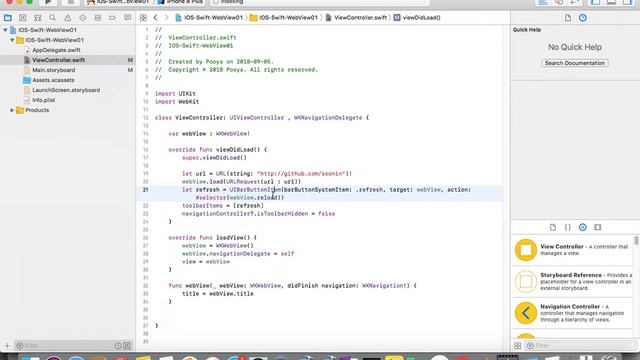Image resolution: width=640 pixels, height=360 pixels.
Task: Open the Symbol navigator
Action: coord(38,18)
